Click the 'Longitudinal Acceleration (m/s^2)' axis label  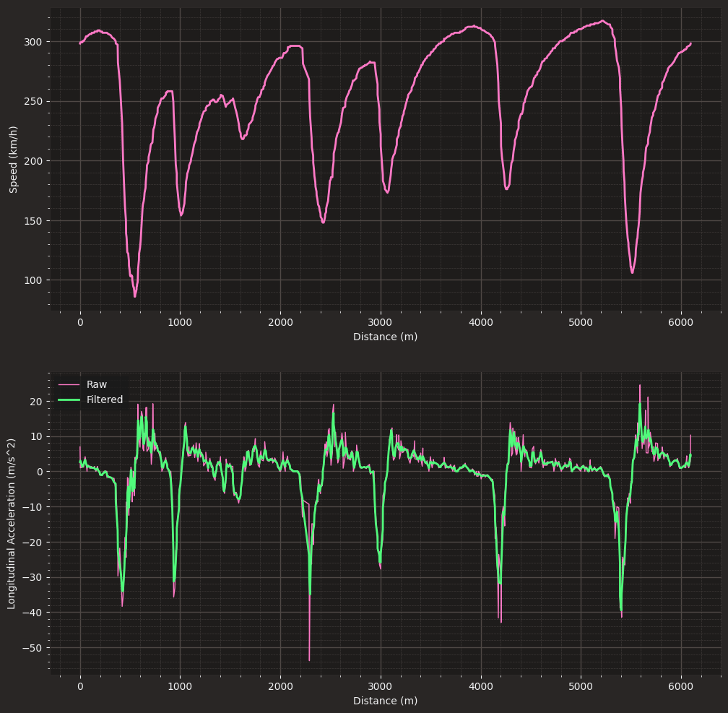[x=11, y=524]
